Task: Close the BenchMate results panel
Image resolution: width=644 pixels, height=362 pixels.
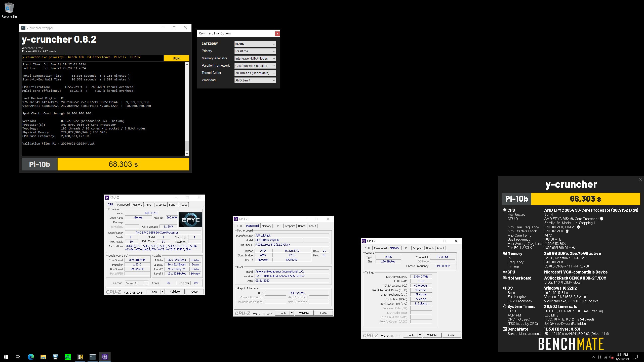Action: [640, 179]
